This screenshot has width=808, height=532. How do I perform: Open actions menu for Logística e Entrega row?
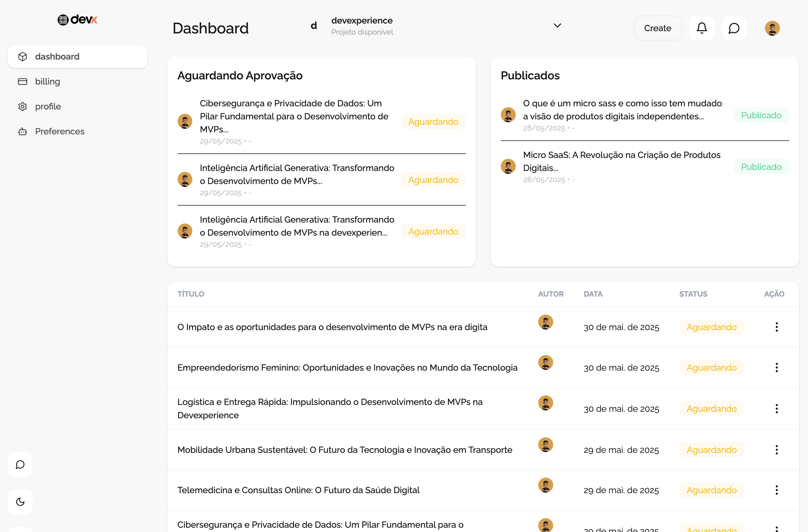tap(777, 408)
